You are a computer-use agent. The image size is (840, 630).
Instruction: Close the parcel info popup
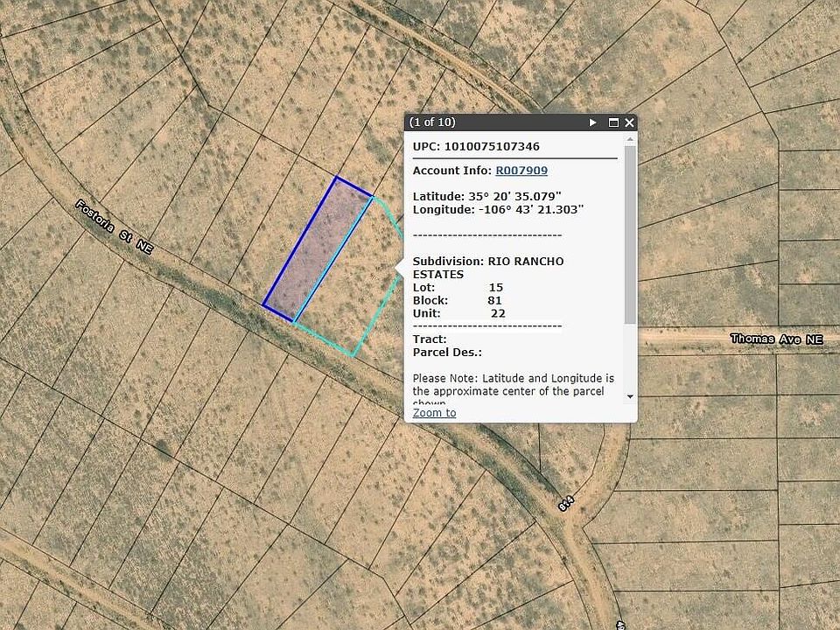click(629, 122)
